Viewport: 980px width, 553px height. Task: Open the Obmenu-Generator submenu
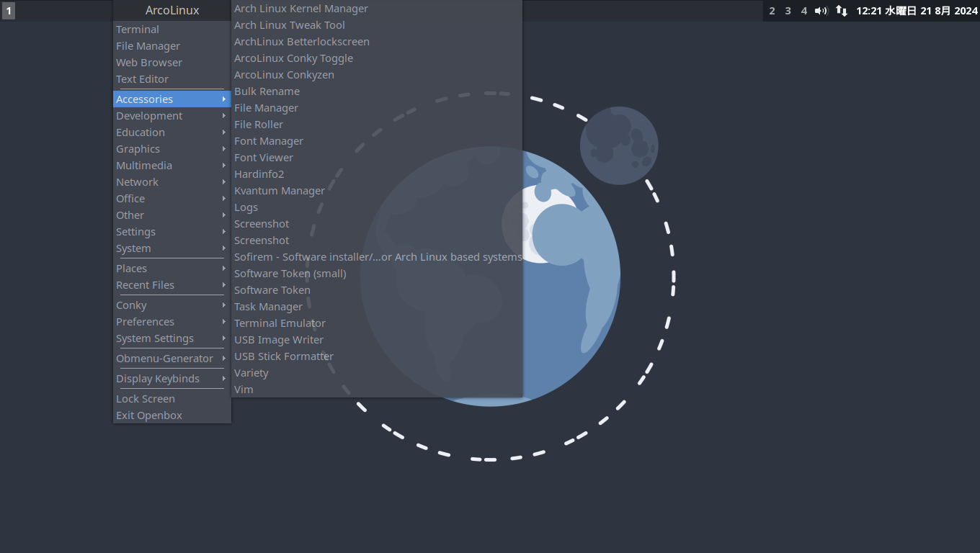pos(172,359)
